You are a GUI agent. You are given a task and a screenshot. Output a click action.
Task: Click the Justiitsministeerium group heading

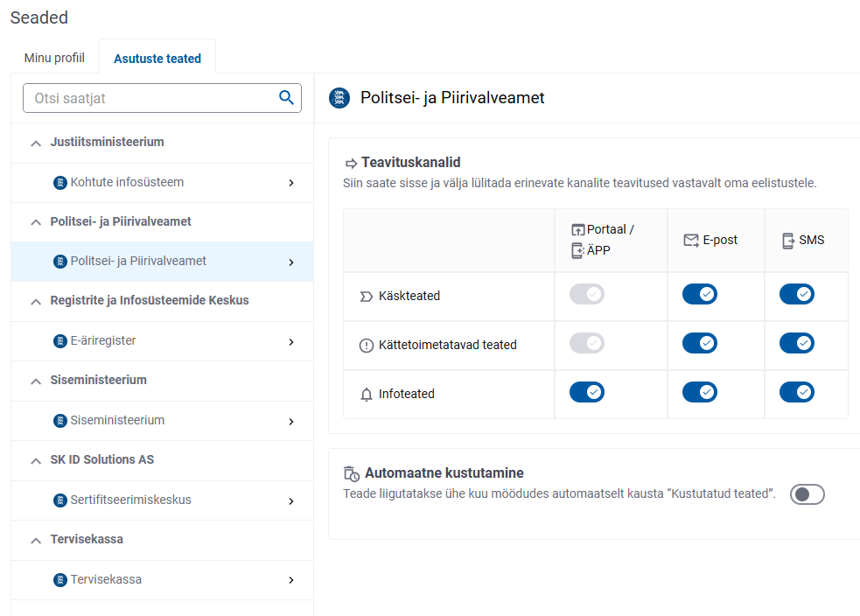[x=107, y=142]
